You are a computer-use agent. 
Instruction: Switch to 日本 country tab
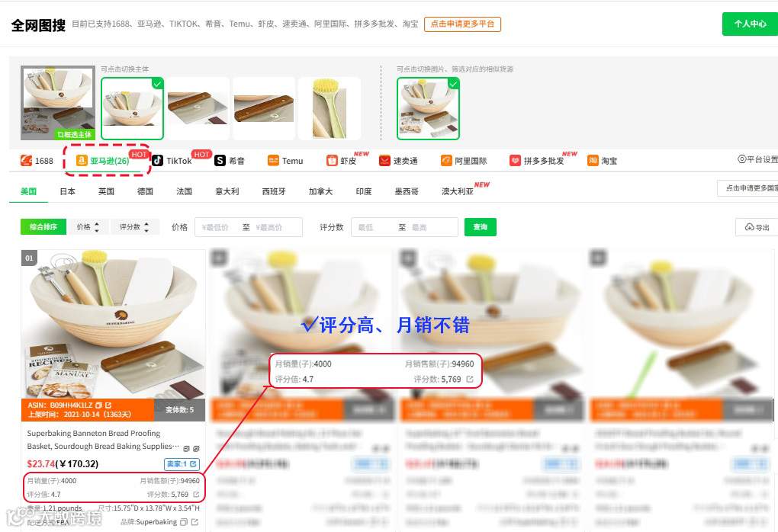click(67, 191)
